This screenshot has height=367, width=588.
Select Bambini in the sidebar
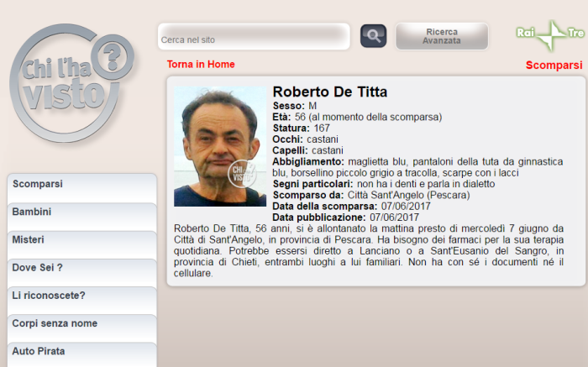coord(81,217)
